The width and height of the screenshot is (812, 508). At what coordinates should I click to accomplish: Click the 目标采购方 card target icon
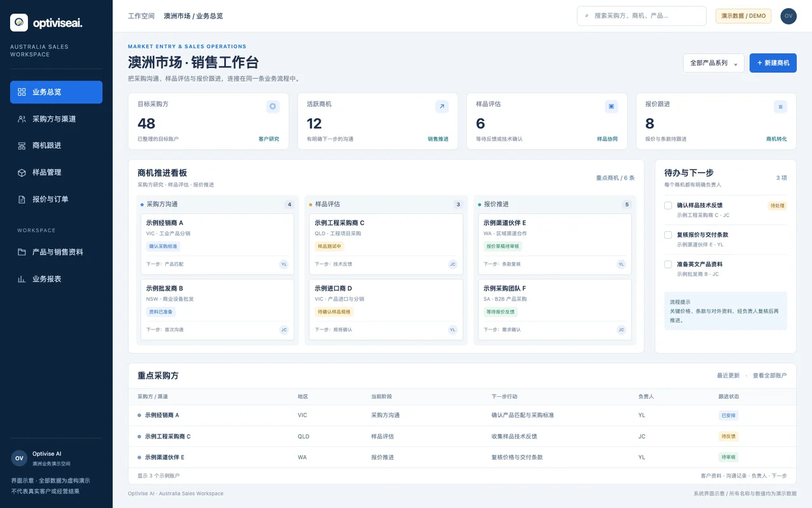tap(273, 107)
